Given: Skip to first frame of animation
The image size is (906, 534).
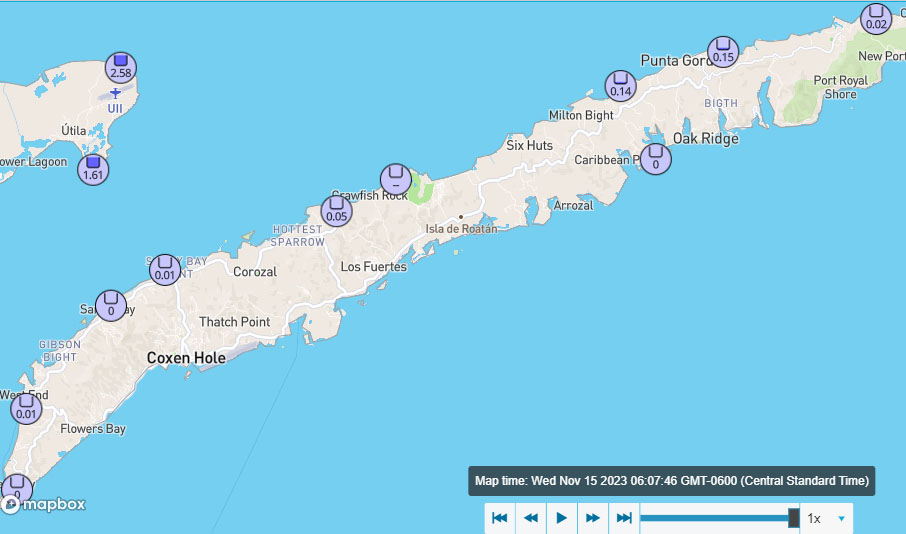Looking at the screenshot, I should tap(500, 518).
